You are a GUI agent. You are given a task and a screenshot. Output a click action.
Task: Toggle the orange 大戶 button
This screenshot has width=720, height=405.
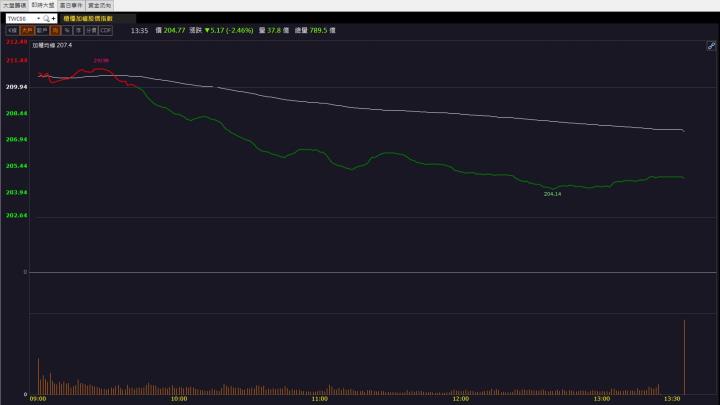click(27, 30)
